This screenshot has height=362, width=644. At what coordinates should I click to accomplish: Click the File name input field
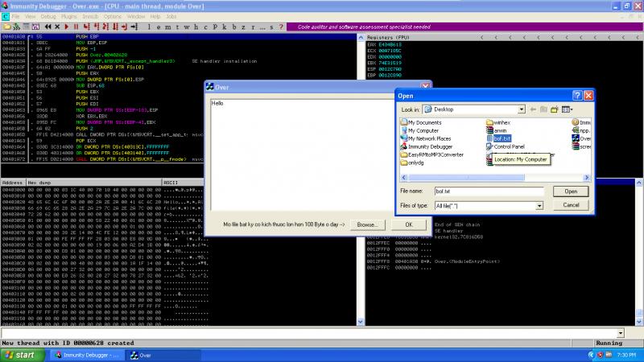coord(489,191)
